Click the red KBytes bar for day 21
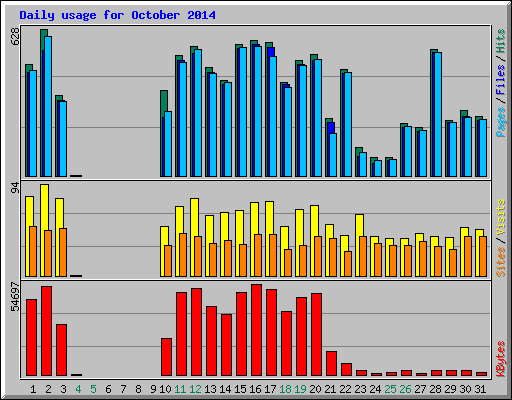The width and height of the screenshot is (512, 400). coord(331,363)
